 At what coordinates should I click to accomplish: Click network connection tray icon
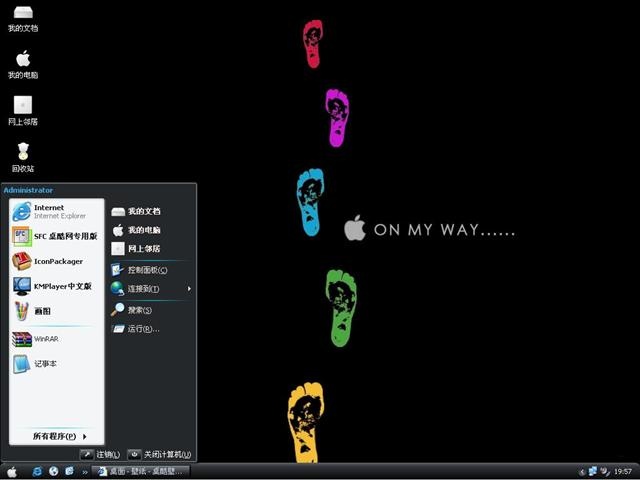(x=592, y=471)
